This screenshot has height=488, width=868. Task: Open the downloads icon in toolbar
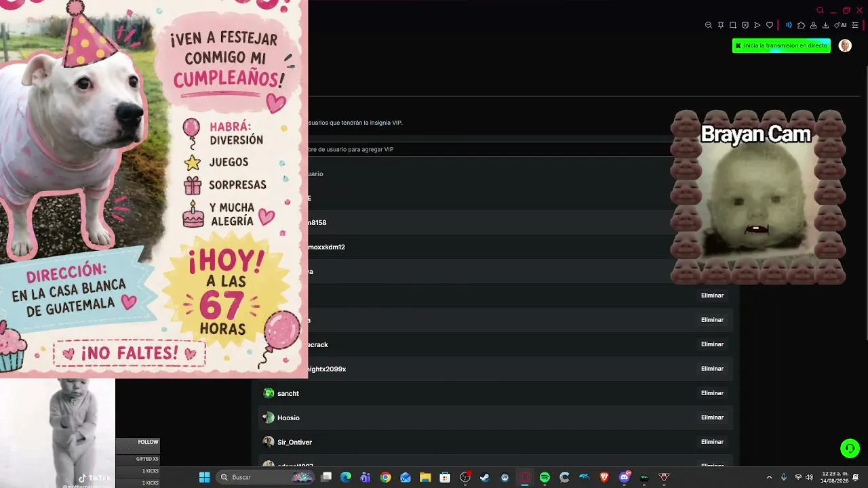tap(825, 25)
